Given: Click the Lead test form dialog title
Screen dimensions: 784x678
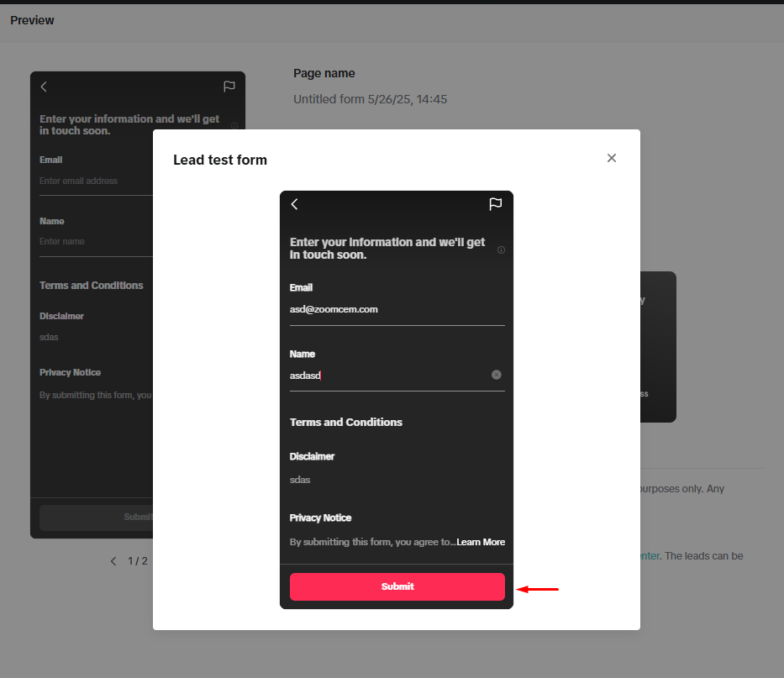Looking at the screenshot, I should [220, 160].
